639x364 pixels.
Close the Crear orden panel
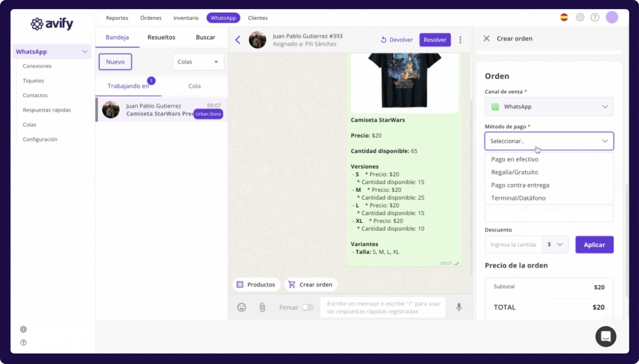pos(486,39)
